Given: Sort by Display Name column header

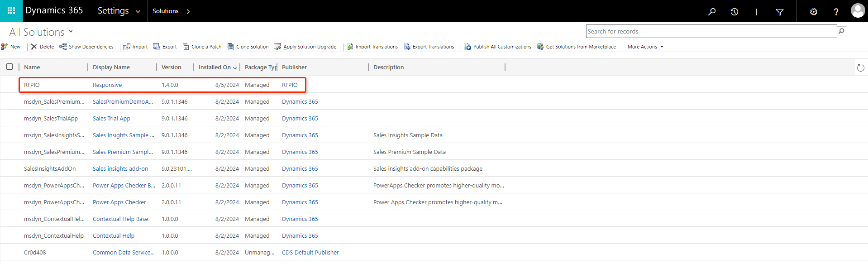Looking at the screenshot, I should (111, 67).
